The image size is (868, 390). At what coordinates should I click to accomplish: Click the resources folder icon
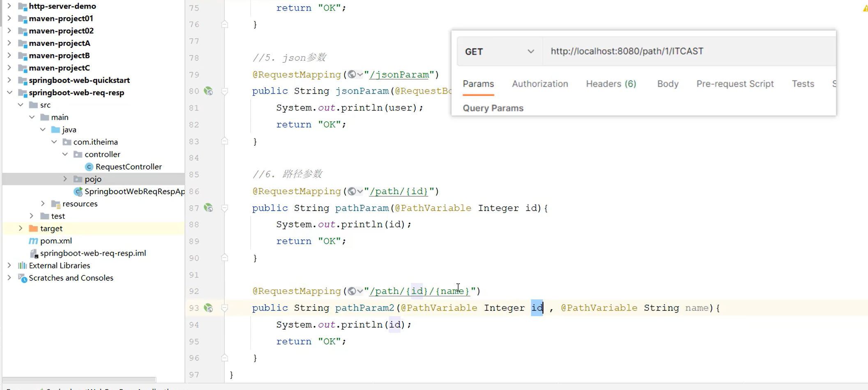pos(56,204)
